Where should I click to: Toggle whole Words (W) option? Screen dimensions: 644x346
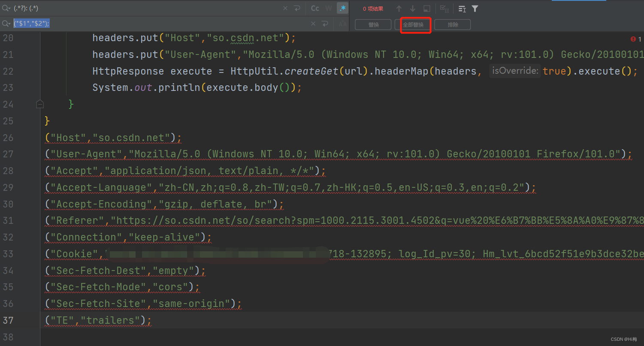coord(329,8)
